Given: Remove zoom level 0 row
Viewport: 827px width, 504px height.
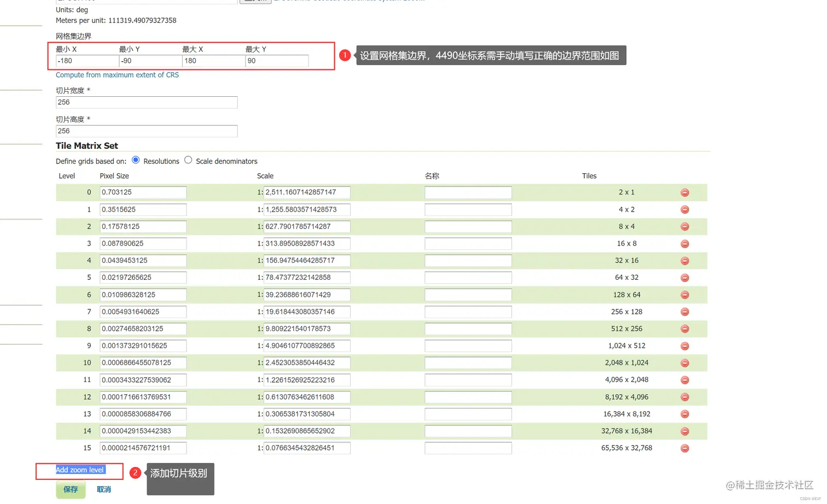Looking at the screenshot, I should click(684, 192).
